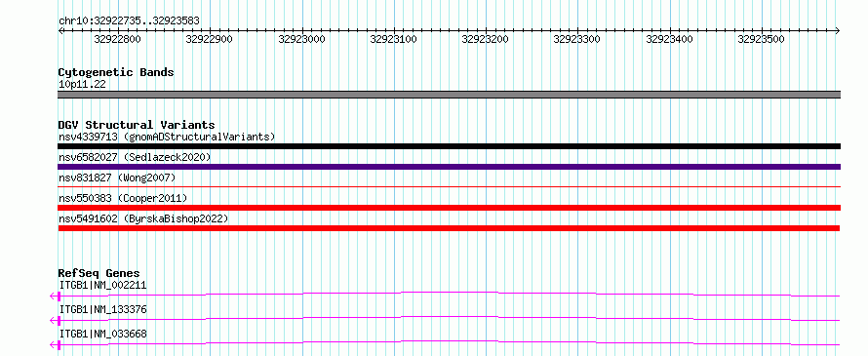Open variant label nsv4339713 (gnomADStructuralVariants)

tap(167, 137)
